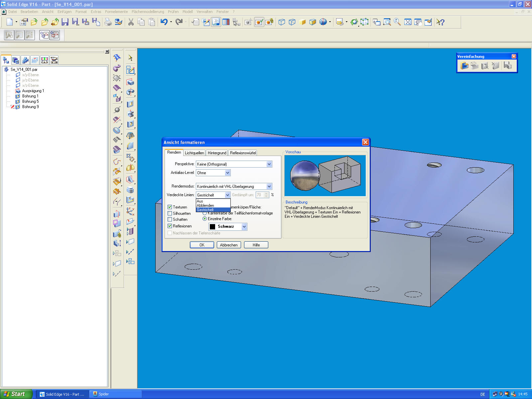This screenshot has width=532, height=399.
Task: Click the feature tree view icon
Action: coord(6,60)
